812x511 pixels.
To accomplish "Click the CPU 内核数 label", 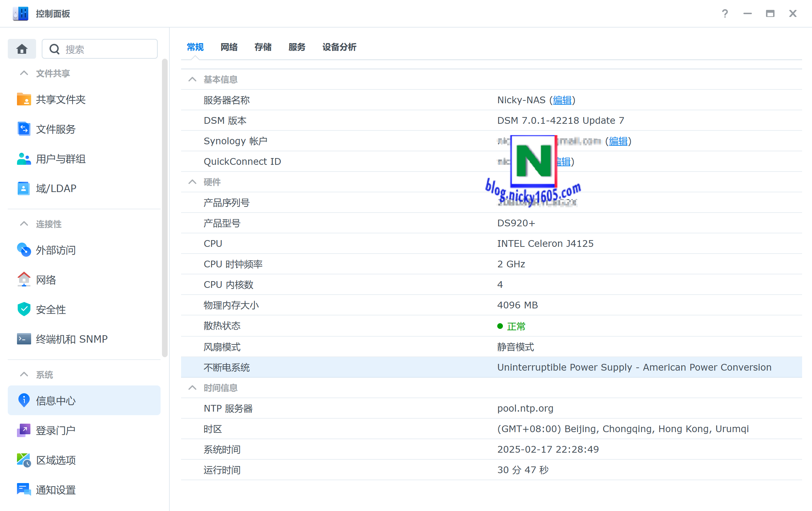I will coord(228,285).
